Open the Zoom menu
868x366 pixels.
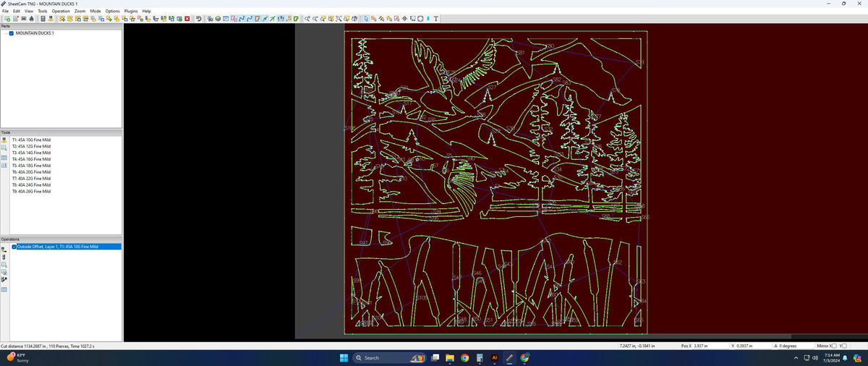[80, 12]
